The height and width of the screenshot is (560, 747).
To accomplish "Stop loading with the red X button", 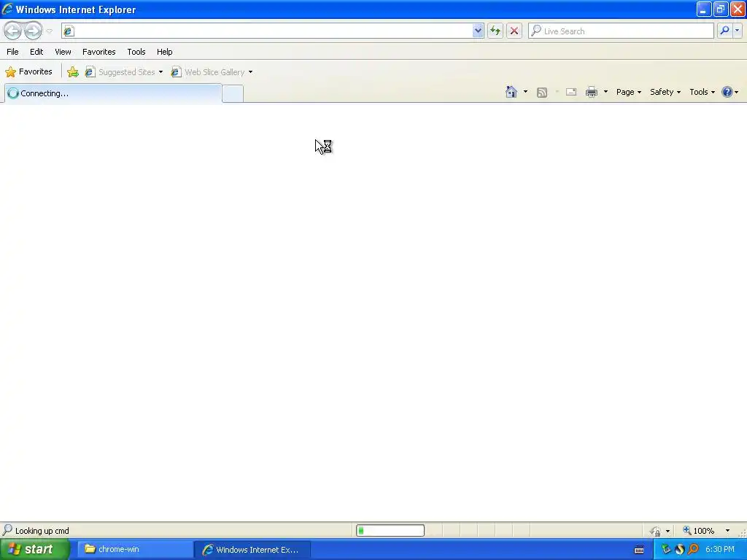I will point(514,31).
